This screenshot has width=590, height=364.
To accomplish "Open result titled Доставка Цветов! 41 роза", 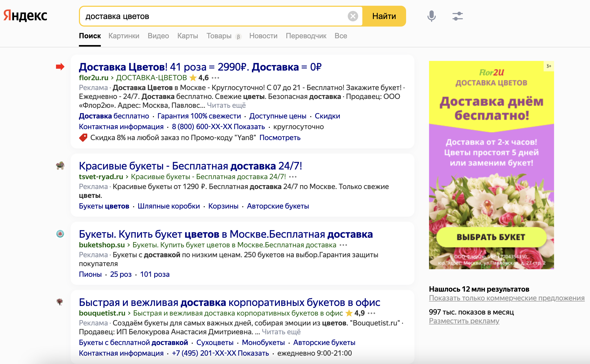I will (x=200, y=67).
